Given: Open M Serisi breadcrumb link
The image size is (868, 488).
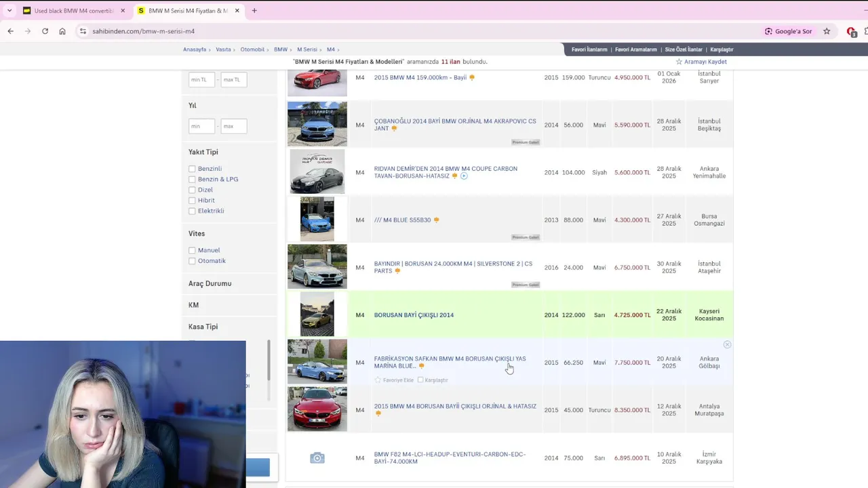Looking at the screenshot, I should (x=307, y=49).
